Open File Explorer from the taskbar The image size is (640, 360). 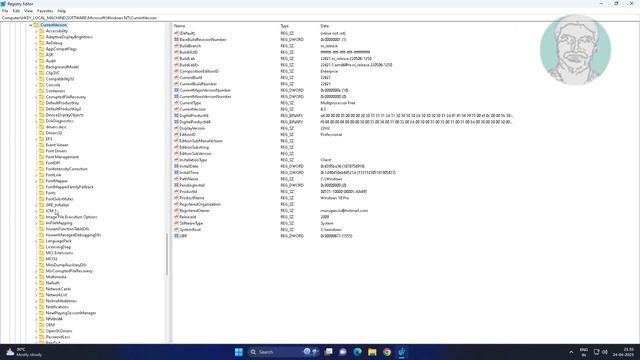point(372,352)
